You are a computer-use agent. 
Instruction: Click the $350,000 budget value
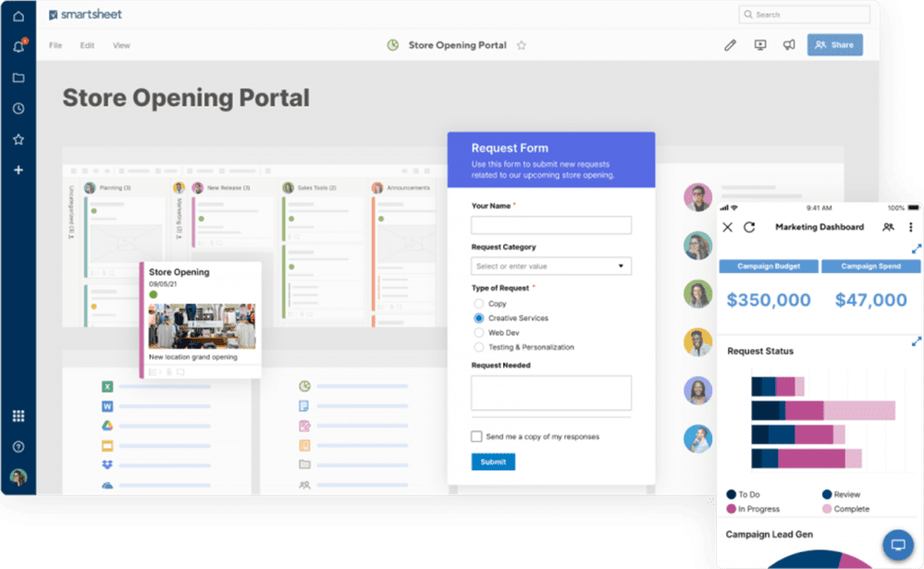769,300
